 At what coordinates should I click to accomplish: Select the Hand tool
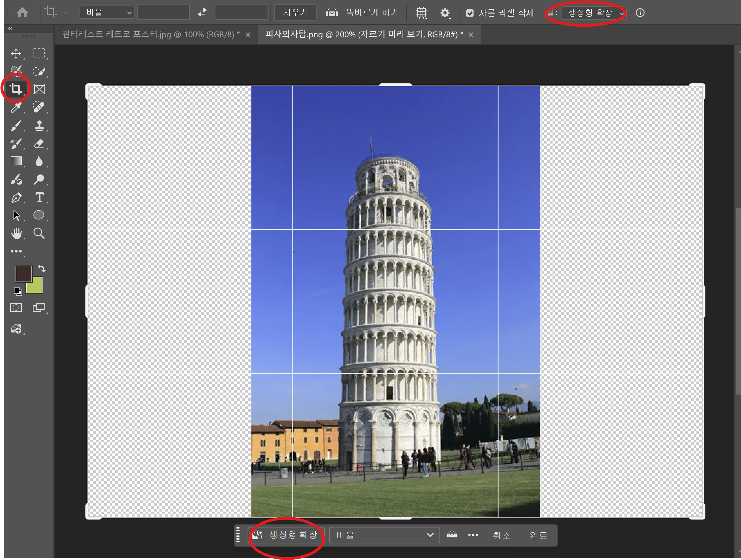[16, 233]
